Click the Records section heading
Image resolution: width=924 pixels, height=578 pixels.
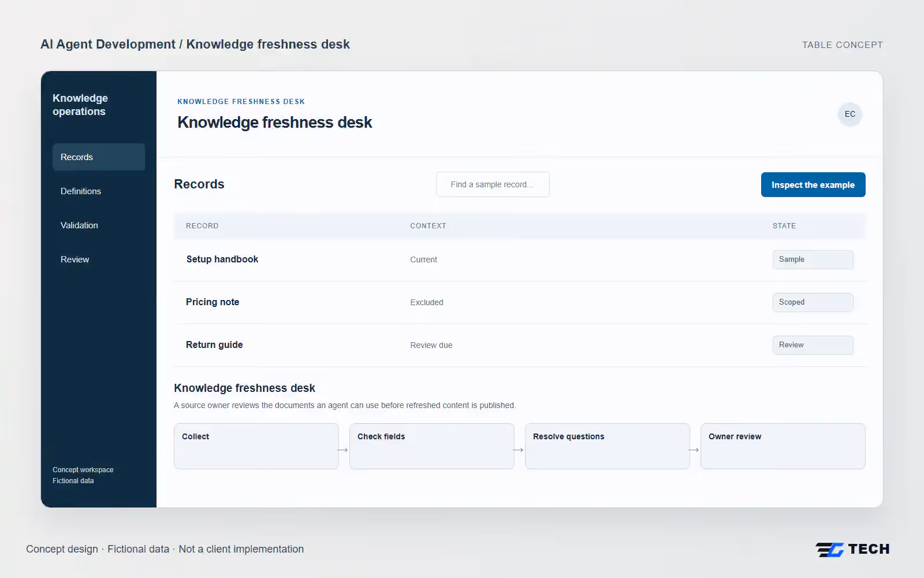point(199,184)
